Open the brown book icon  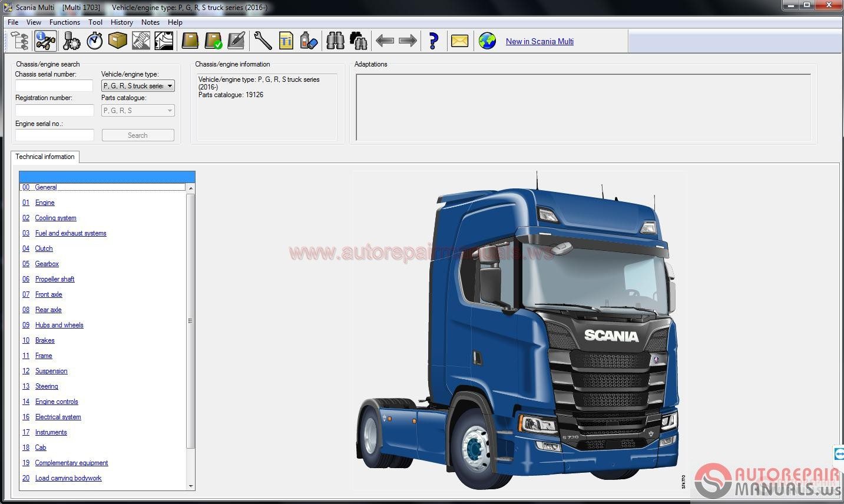[x=190, y=41]
